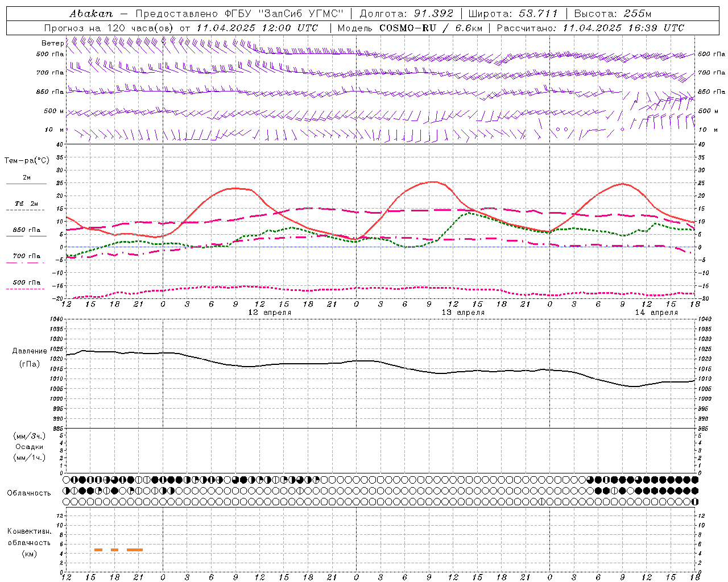Click the 12 апреля date label
The image size is (728, 582).
270,313
